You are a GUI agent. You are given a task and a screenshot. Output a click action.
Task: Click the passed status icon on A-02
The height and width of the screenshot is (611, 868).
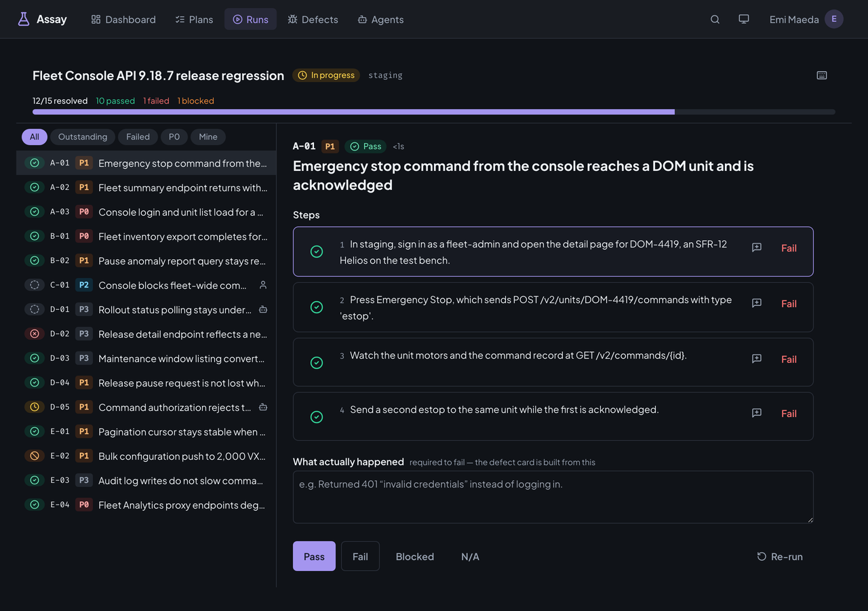tap(35, 188)
